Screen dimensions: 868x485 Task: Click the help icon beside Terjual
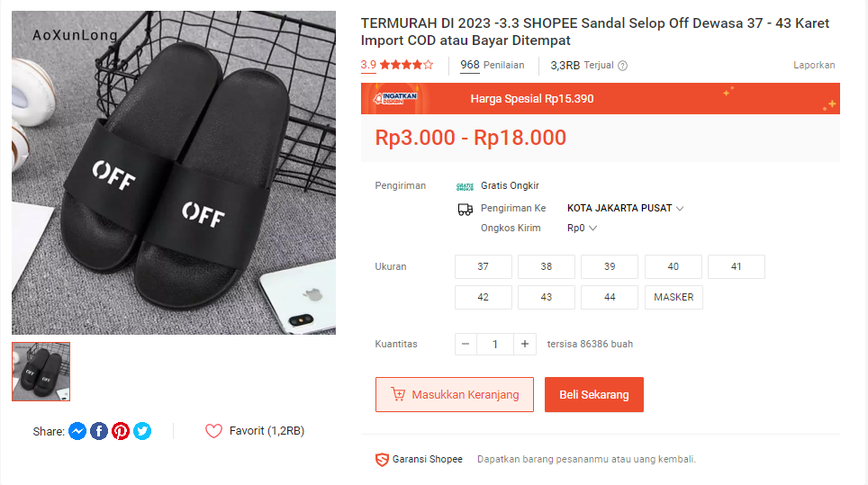pos(622,66)
